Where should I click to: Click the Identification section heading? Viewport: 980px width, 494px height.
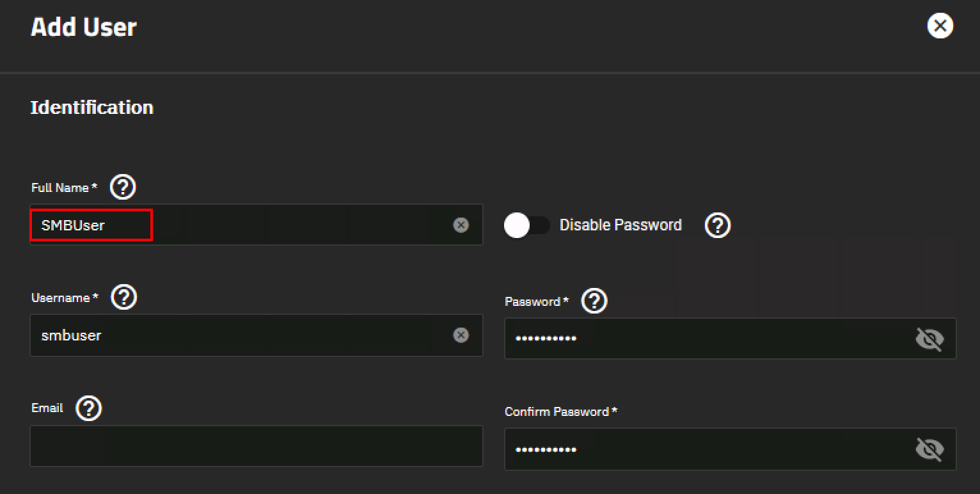[x=92, y=108]
